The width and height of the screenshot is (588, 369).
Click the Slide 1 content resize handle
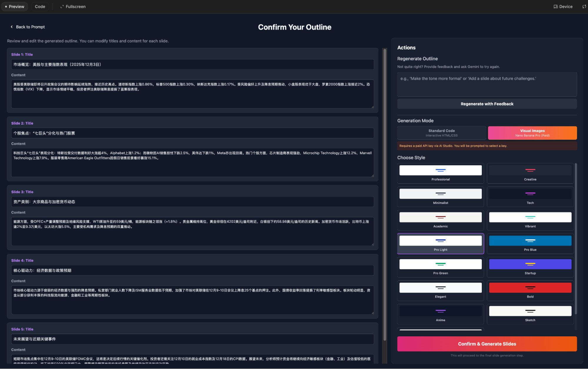pos(372,107)
